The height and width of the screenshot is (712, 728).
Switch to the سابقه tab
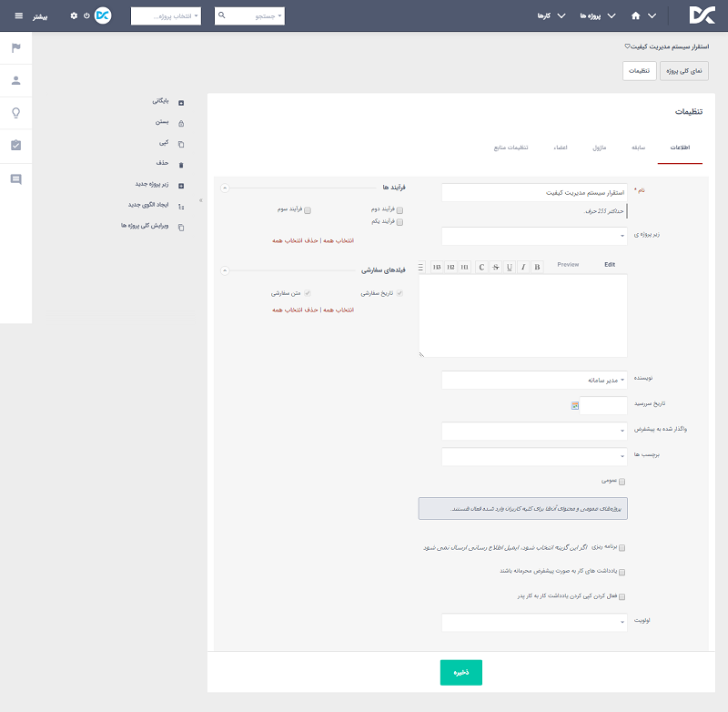638,147
